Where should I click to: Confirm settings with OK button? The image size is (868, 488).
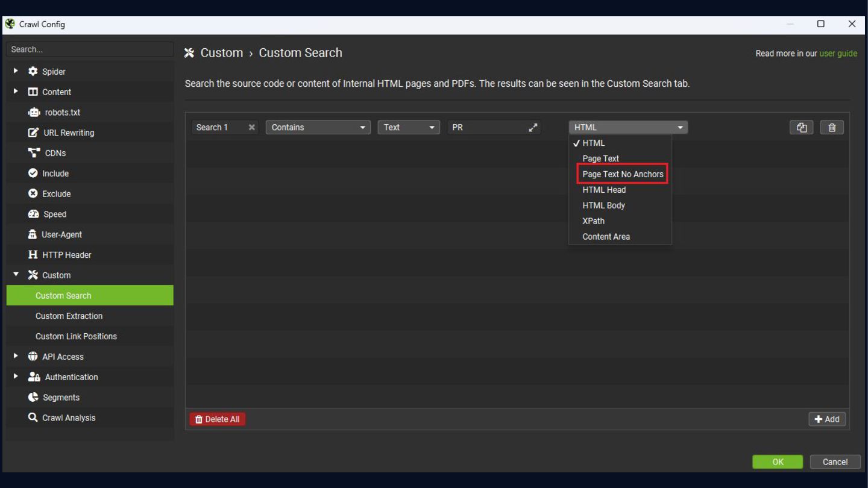[x=778, y=462]
